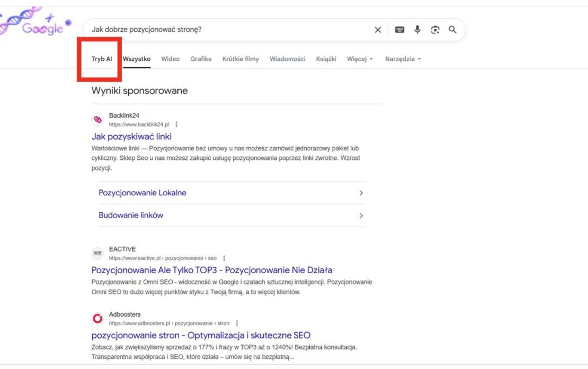Expand the Pozycjonowanie Lokalne sitelink
The image size is (588, 369).
tap(361, 193)
